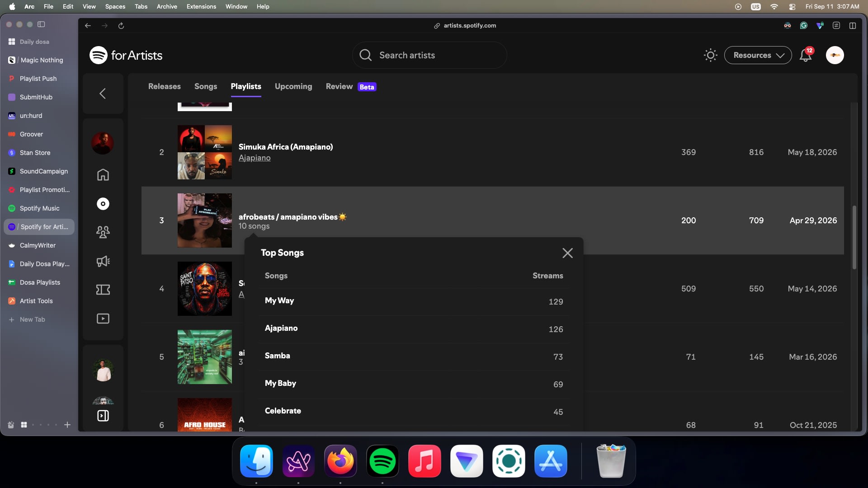868x488 pixels.
Task: Click the page vertical scrollbar
Action: 854,238
